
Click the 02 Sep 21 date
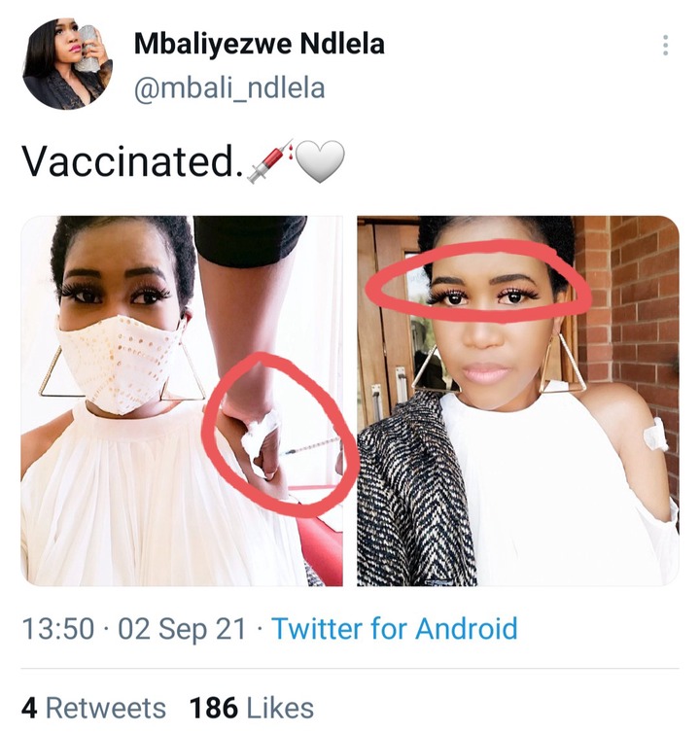182,628
